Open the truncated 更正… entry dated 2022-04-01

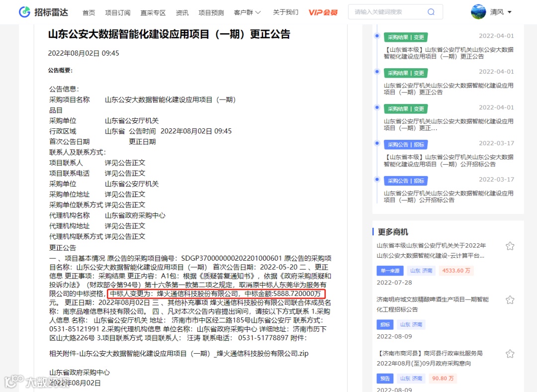click(448, 124)
